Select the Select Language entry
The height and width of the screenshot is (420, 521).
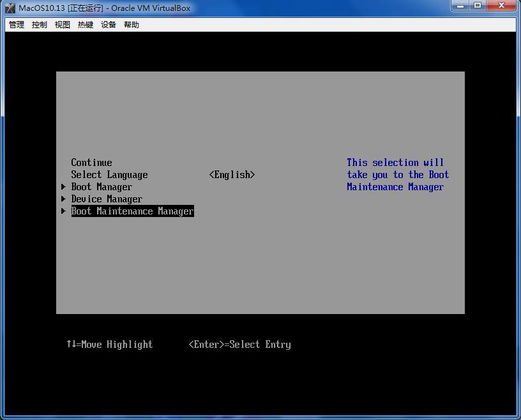pyautogui.click(x=109, y=175)
